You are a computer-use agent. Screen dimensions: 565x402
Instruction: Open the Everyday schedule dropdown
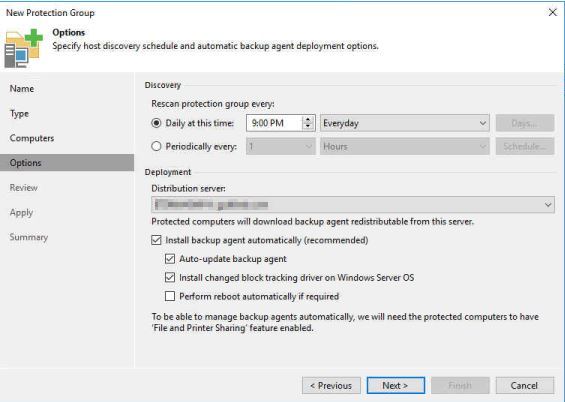405,123
